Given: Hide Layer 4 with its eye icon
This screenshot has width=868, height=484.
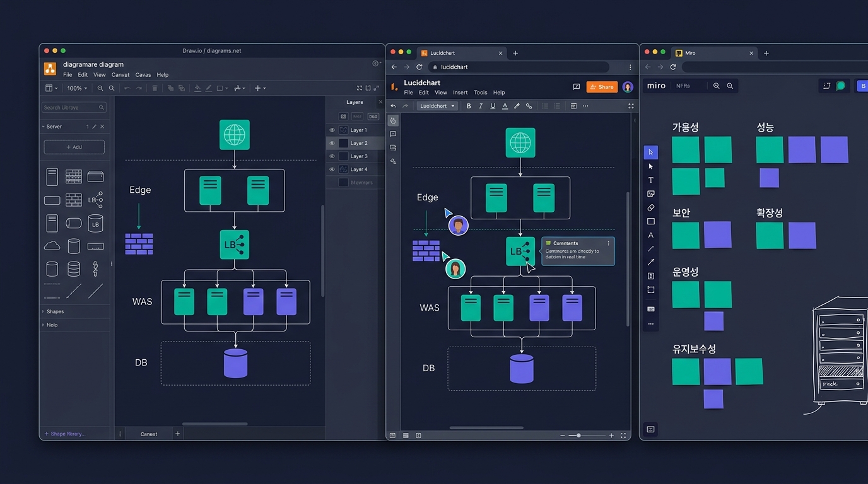Looking at the screenshot, I should tap(332, 170).
